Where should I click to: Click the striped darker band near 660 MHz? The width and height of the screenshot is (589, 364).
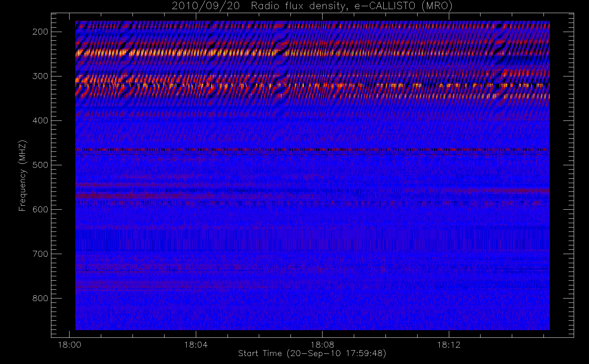tap(312, 240)
